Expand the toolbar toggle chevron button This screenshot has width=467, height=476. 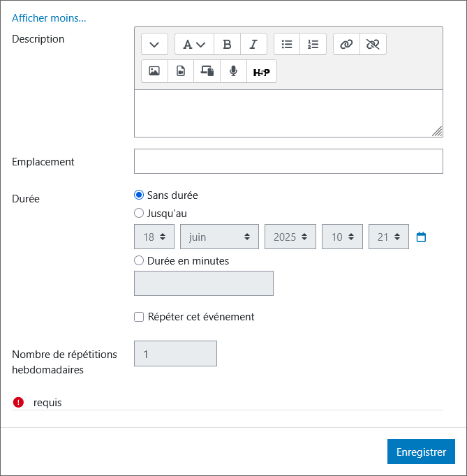coord(154,44)
